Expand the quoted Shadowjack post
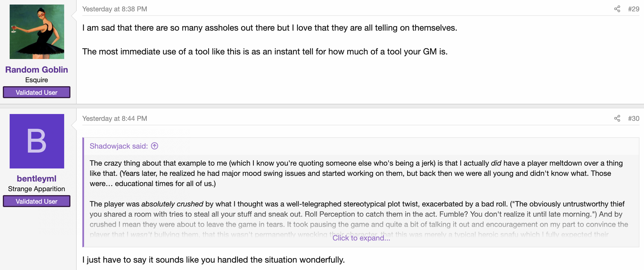Viewport: 644px width, 270px height. pos(361,238)
